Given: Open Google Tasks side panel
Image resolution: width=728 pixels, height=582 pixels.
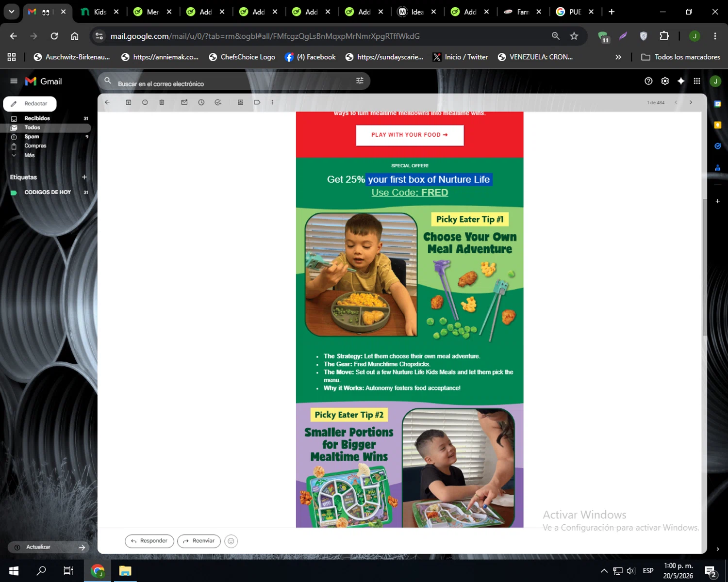Looking at the screenshot, I should [x=717, y=146].
